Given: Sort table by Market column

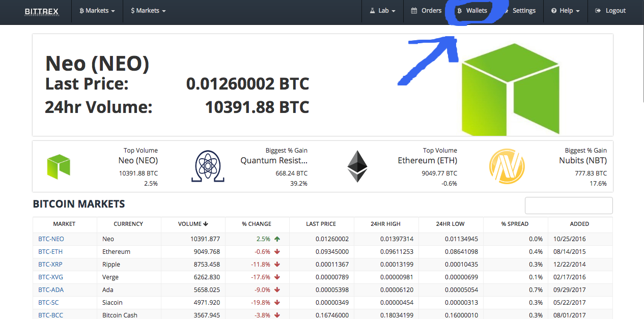Looking at the screenshot, I should (64, 224).
